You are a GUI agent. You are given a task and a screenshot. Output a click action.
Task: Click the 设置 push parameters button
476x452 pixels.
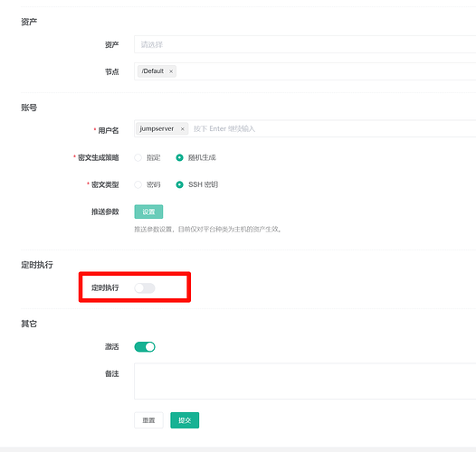(148, 212)
